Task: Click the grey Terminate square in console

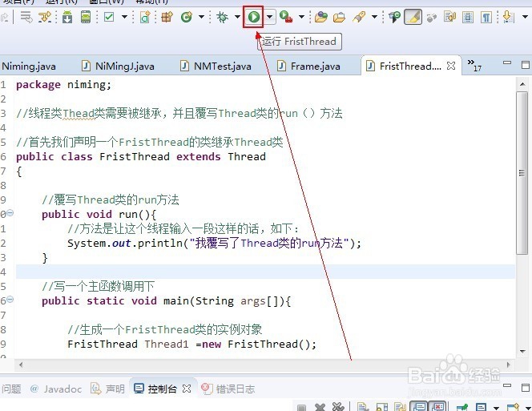Action: click(301, 407)
